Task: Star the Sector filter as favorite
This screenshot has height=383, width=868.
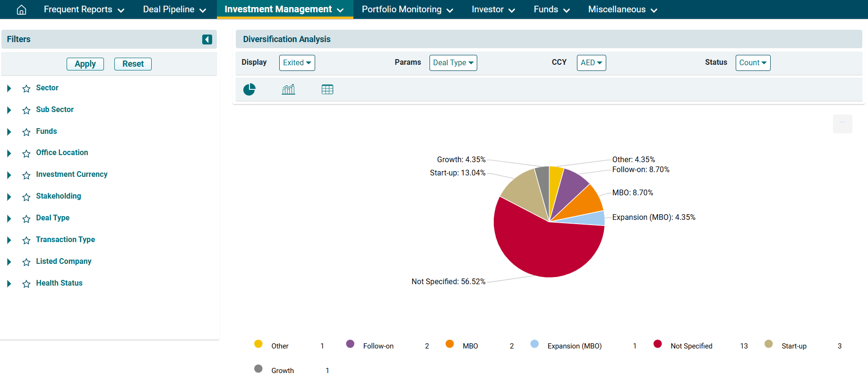Action: click(26, 88)
